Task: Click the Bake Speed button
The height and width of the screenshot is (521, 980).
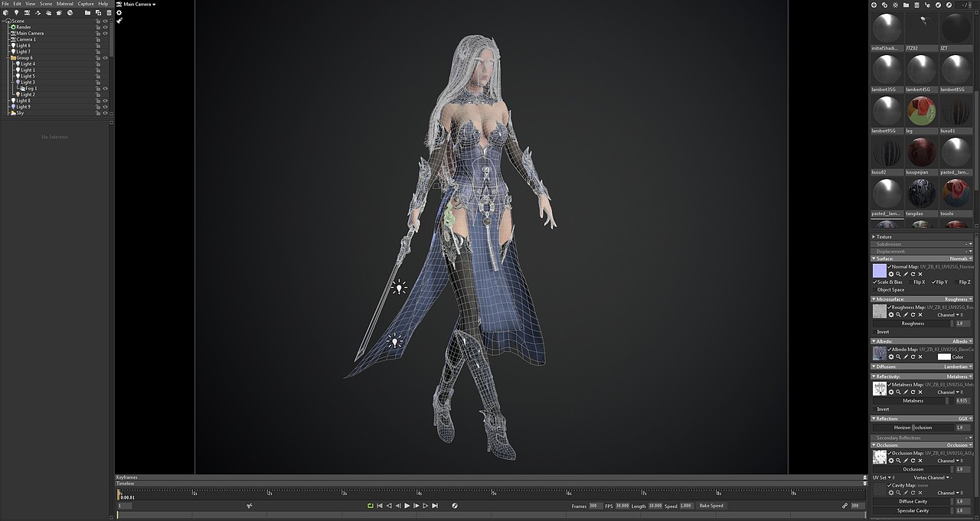Action: click(x=711, y=506)
